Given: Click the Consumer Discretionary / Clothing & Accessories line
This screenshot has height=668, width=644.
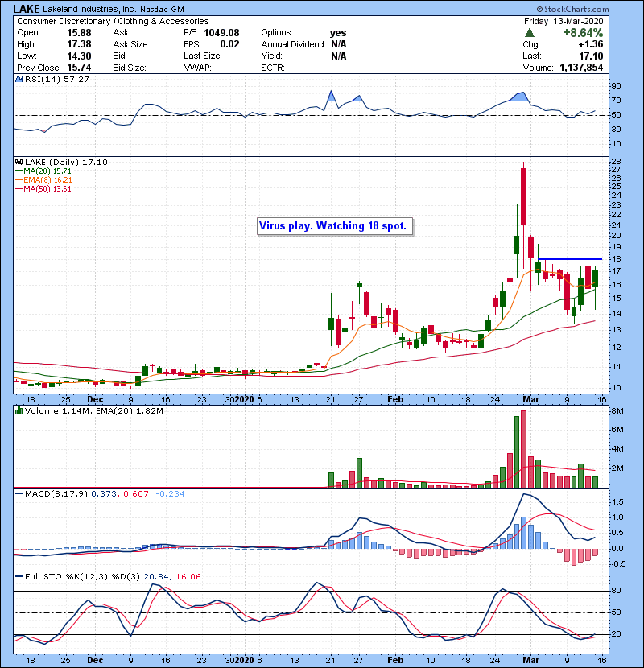Looking at the screenshot, I should (113, 21).
